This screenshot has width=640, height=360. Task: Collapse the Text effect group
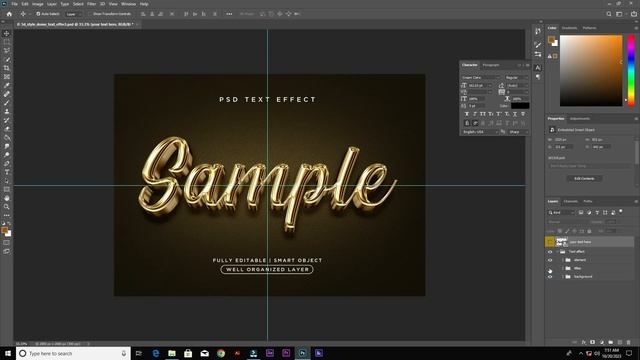(557, 251)
